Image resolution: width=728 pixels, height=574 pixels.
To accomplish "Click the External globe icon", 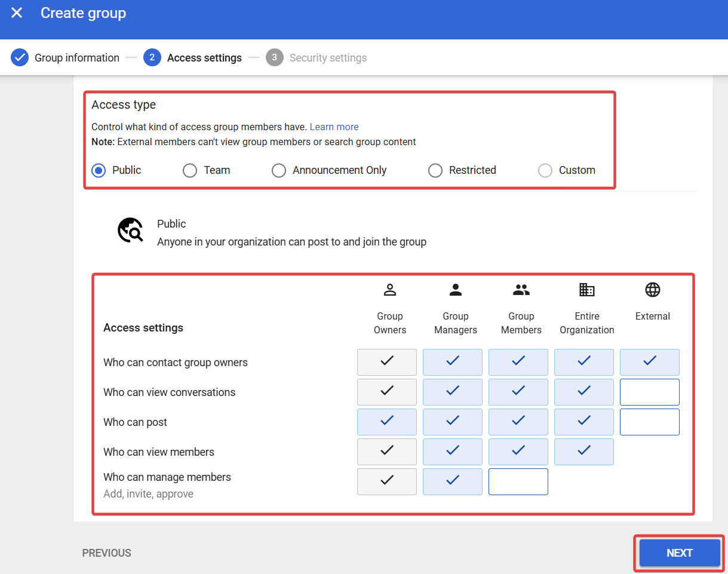I will point(653,290).
